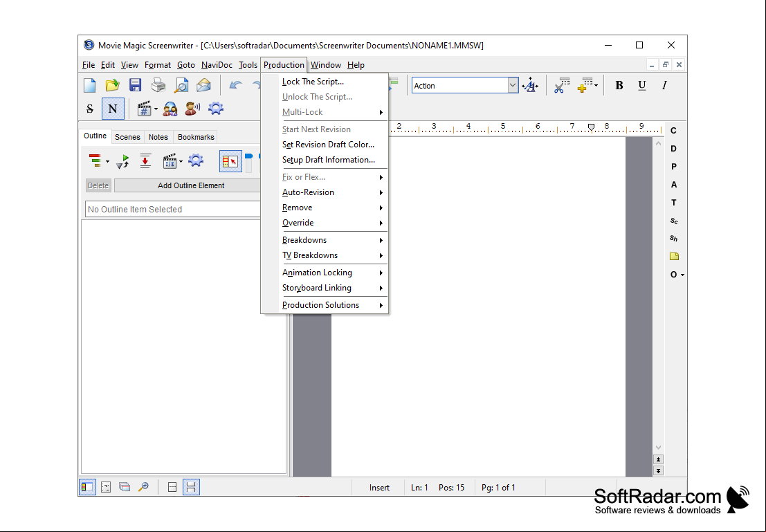This screenshot has width=766, height=532.
Task: Open the Action element type dropdown
Action: point(513,86)
